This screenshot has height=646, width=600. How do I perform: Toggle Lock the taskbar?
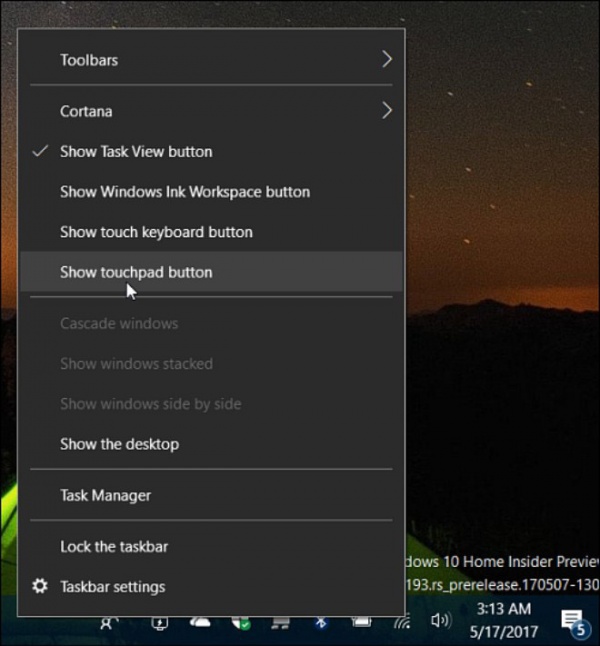coord(211,547)
